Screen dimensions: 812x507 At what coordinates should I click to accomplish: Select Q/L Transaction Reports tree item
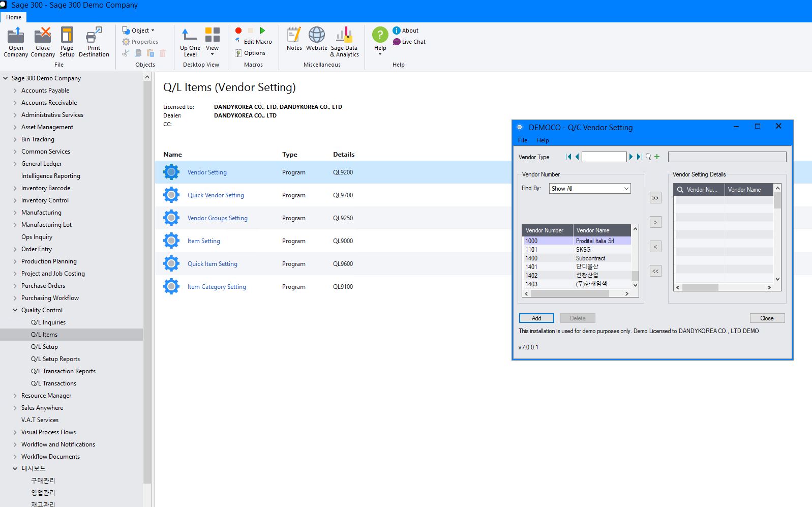(63, 371)
